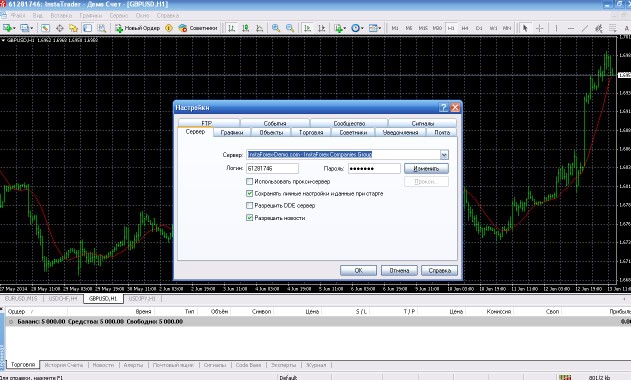Click Отмена button in dialog

tap(399, 271)
